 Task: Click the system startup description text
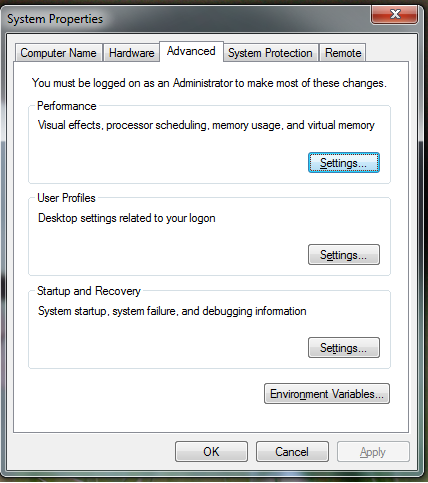172,311
